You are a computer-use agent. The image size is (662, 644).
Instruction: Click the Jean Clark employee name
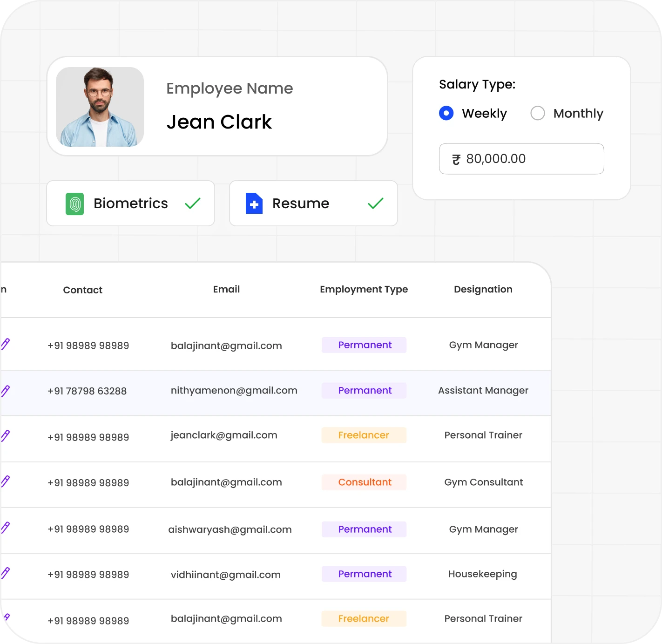[219, 122]
